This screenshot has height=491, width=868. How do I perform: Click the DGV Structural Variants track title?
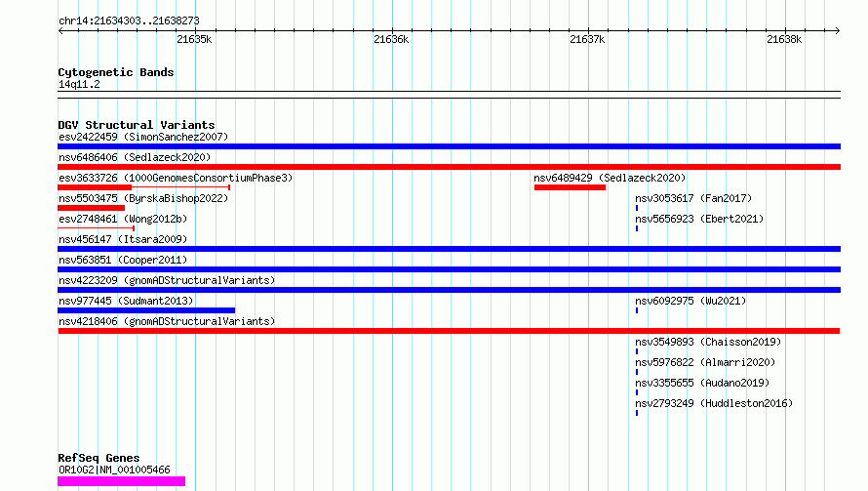[x=137, y=125]
